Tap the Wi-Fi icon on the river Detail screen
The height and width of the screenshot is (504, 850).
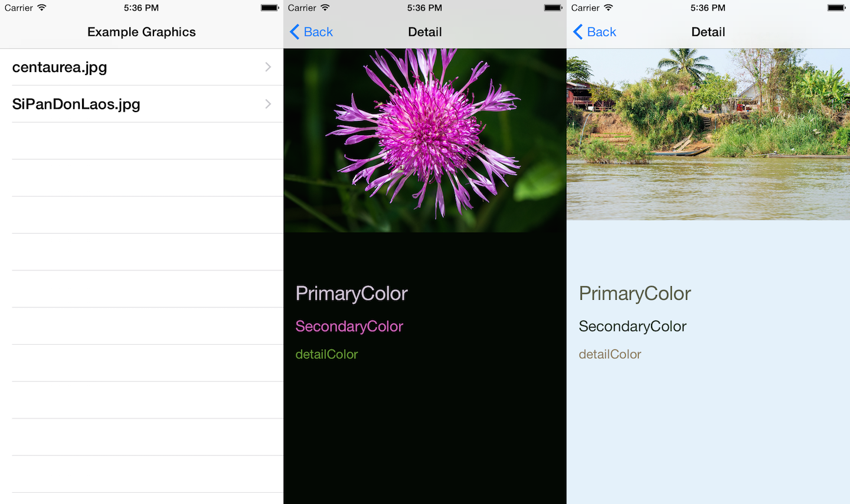[x=608, y=8]
